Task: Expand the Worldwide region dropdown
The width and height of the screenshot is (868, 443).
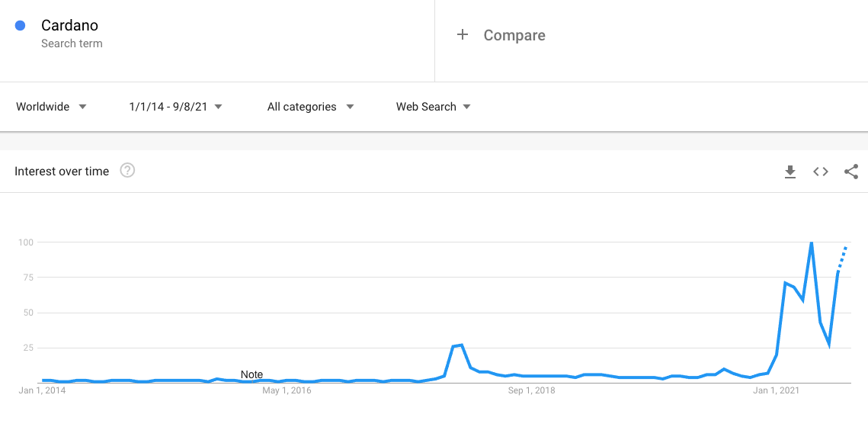Action: click(51, 107)
